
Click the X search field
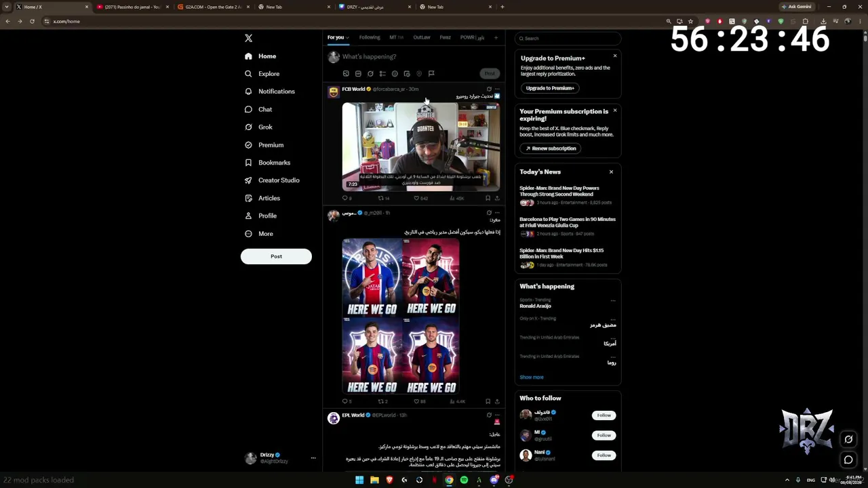(x=568, y=39)
